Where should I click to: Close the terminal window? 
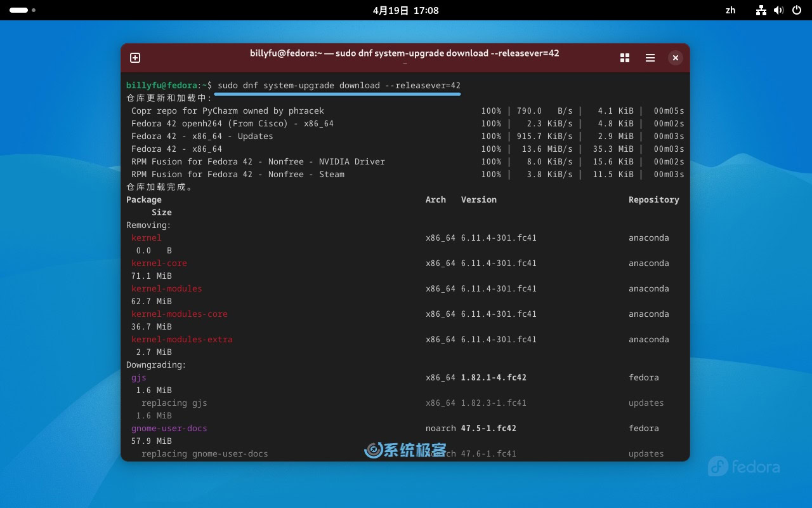point(676,58)
